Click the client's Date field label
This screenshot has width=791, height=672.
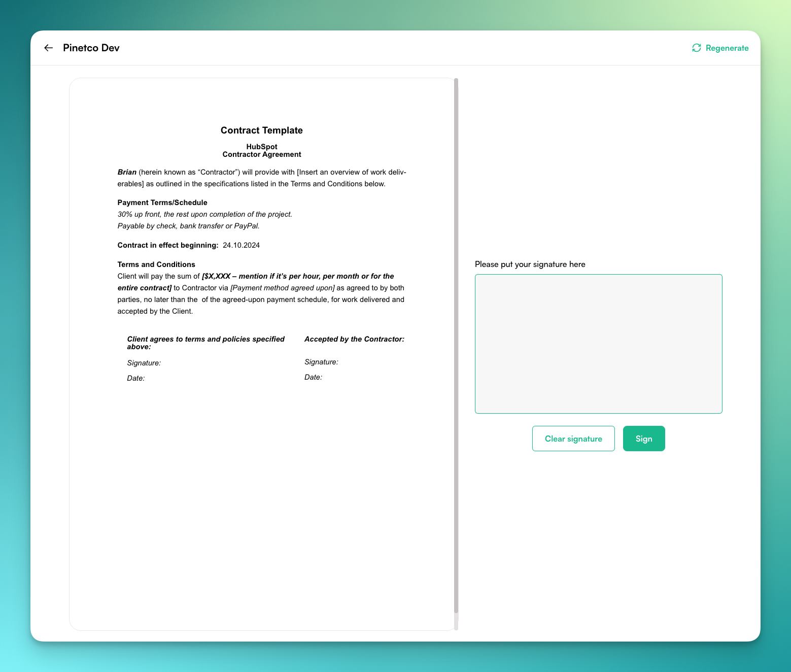point(135,378)
